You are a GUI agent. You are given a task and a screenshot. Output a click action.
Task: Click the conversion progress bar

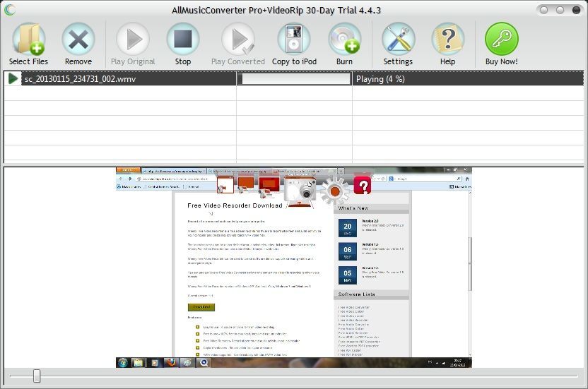(x=295, y=78)
